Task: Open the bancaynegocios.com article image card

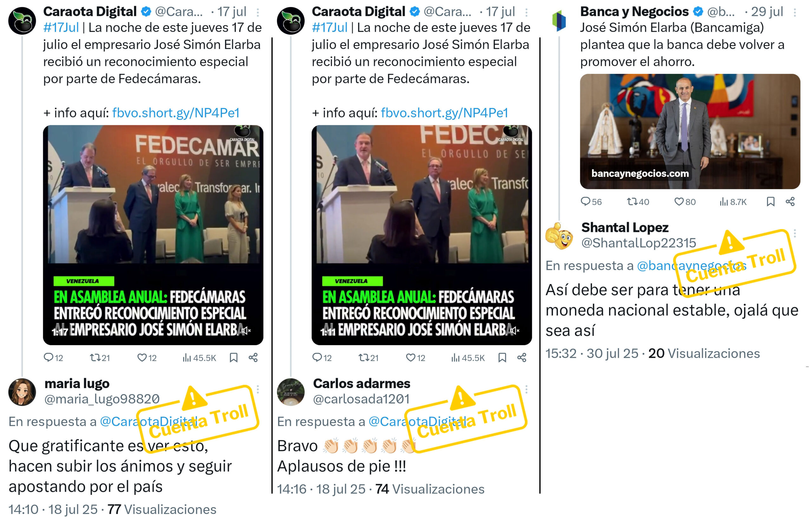Action: (690, 131)
